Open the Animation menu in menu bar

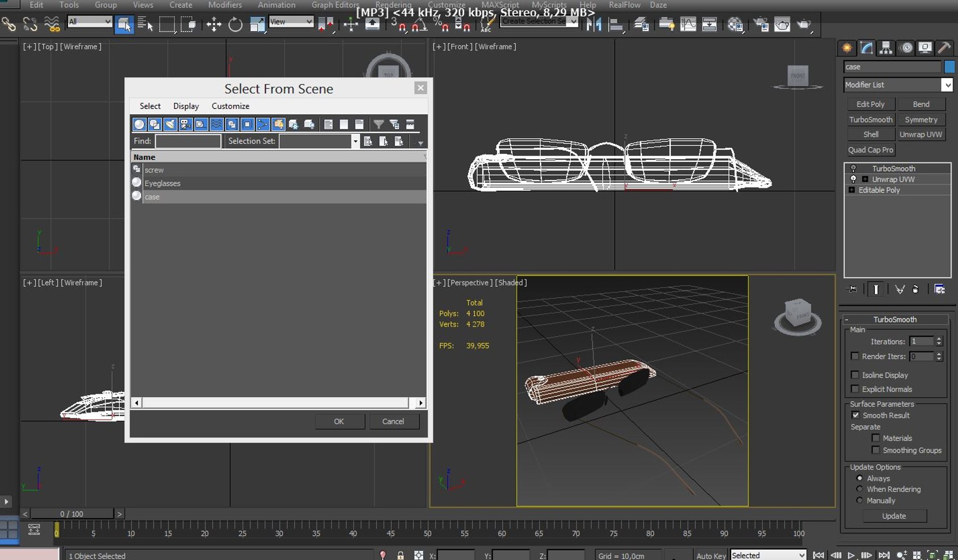point(277,5)
